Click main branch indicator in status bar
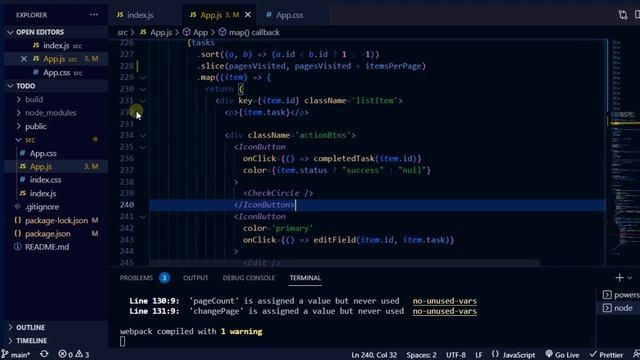The width and height of the screenshot is (640, 360). pos(16,355)
